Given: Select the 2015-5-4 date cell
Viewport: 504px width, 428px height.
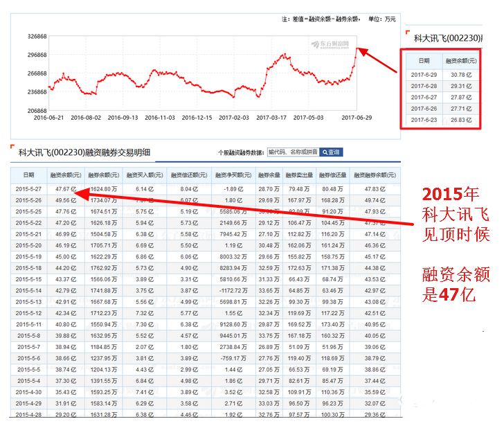Looking at the screenshot, I should pos(28,381).
